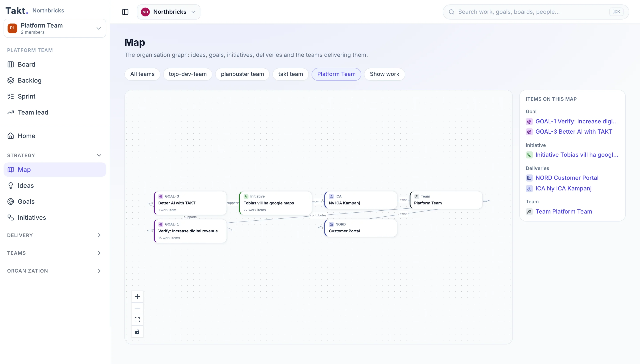Select the Tobias vill ha google maps node
Viewport: 640px width, 364px height.
pyautogui.click(x=276, y=203)
